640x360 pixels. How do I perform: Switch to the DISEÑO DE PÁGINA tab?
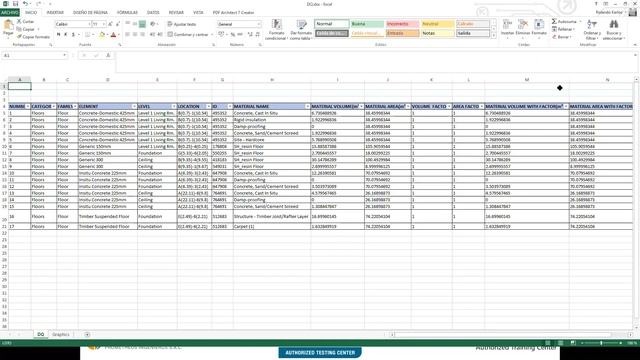click(x=90, y=13)
